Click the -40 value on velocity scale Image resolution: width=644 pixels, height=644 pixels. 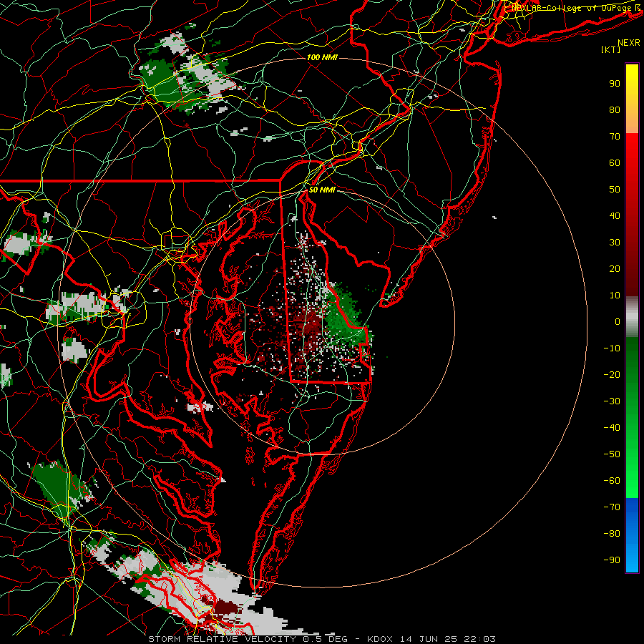[x=612, y=428]
